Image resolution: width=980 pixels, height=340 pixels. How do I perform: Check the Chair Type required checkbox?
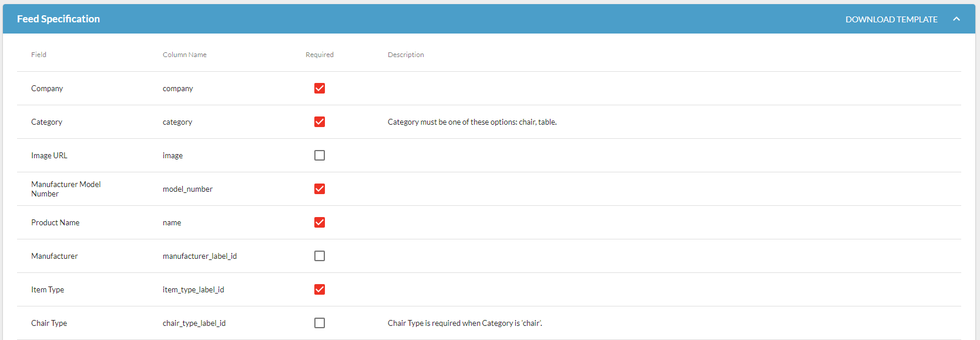point(320,323)
